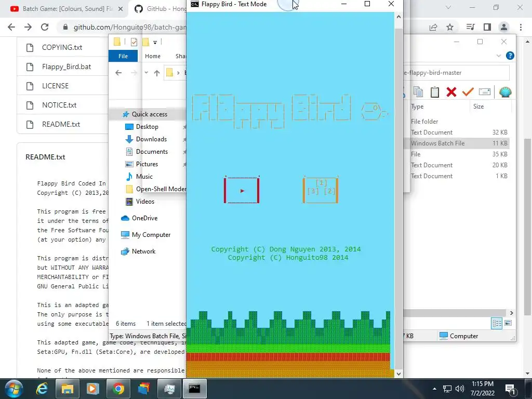
Task: Click the Chrome share page icon
Action: click(433, 27)
